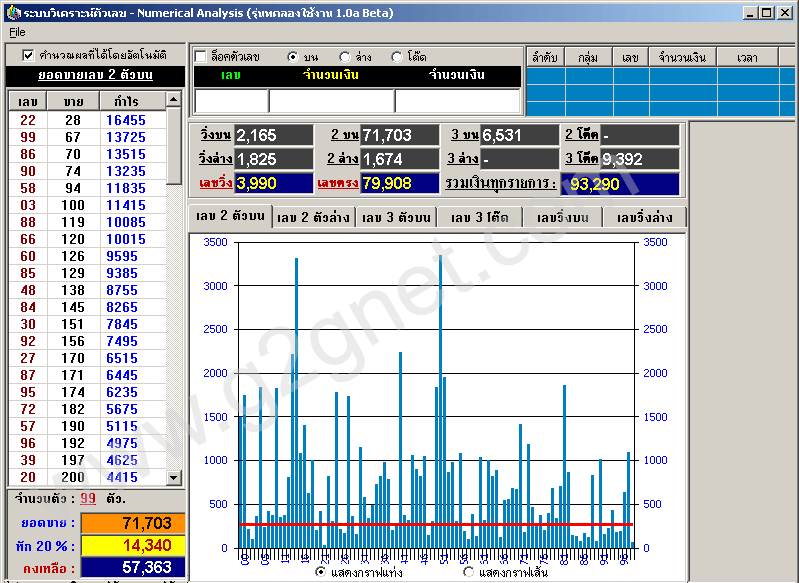Switch to the เลขวิ่งล่าง tab

[645, 218]
